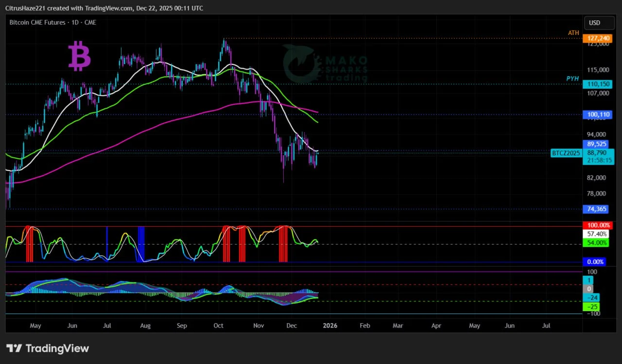Image resolution: width=622 pixels, height=364 pixels.
Task: Click the 2026 label on the time axis
Action: [330, 326]
